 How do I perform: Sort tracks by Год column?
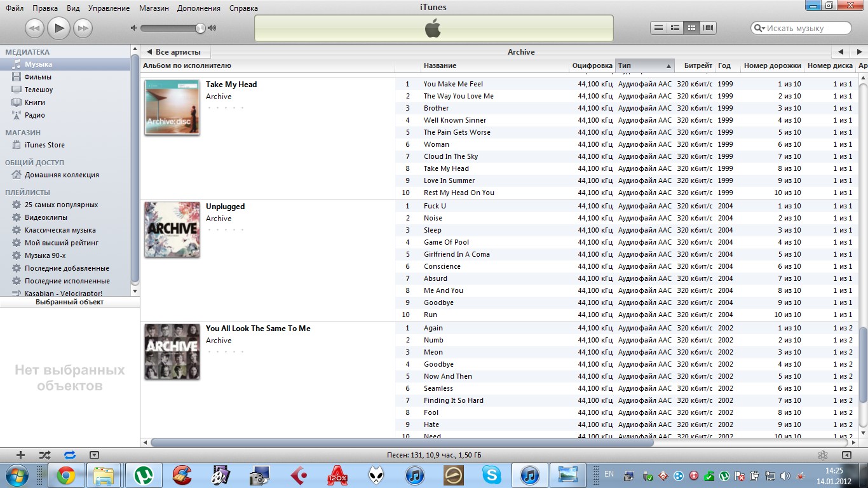coord(728,65)
